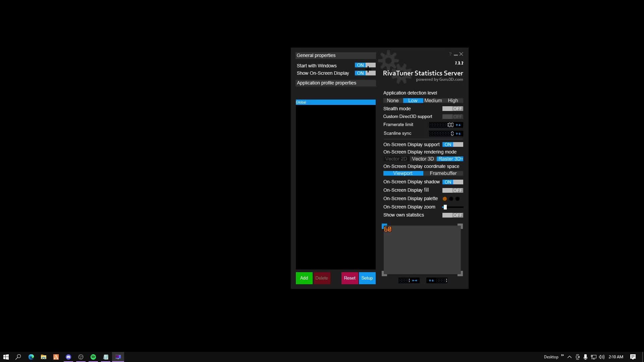Click Framerate limit up/down arrows
644x362 pixels.
tap(458, 125)
